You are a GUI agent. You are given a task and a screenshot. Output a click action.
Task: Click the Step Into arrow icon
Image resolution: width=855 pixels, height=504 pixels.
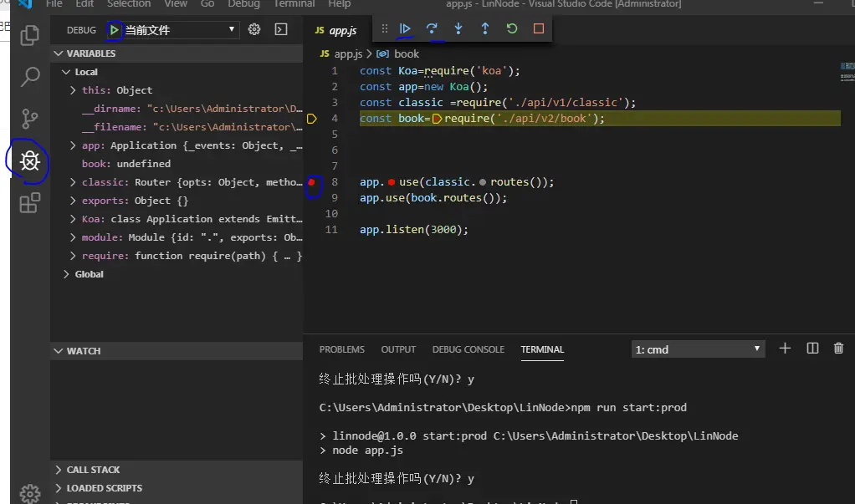pyautogui.click(x=458, y=29)
